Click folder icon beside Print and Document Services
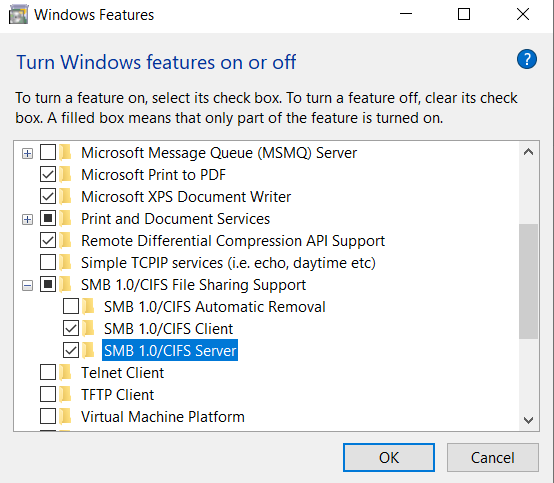554x483 pixels. pyautogui.click(x=66, y=219)
